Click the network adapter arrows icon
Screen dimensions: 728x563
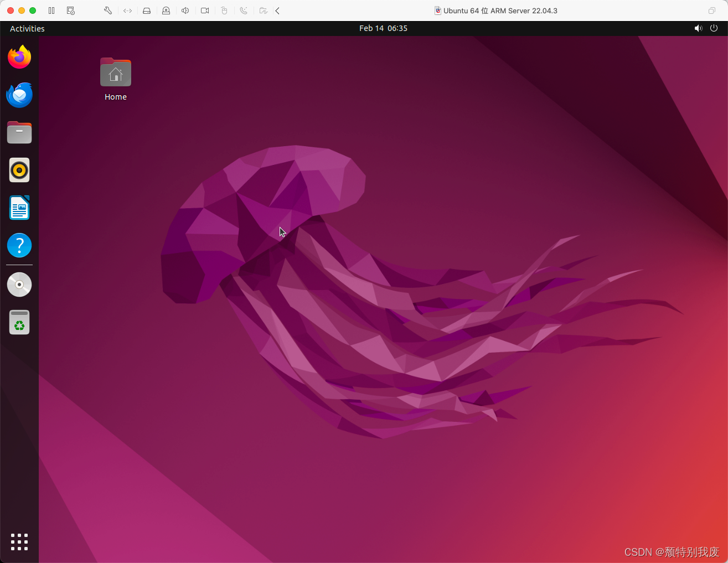point(128,11)
